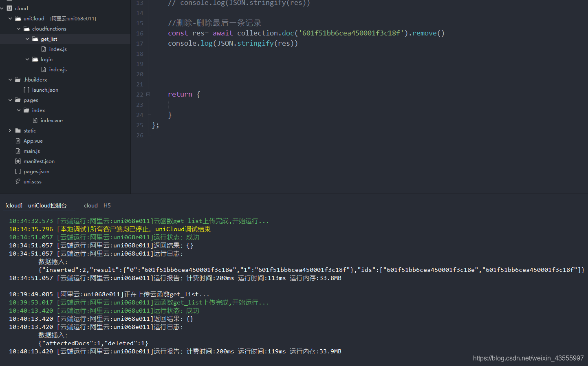Image resolution: width=588 pixels, height=366 pixels.
Task: Select the cloud project name
Action: pos(22,8)
